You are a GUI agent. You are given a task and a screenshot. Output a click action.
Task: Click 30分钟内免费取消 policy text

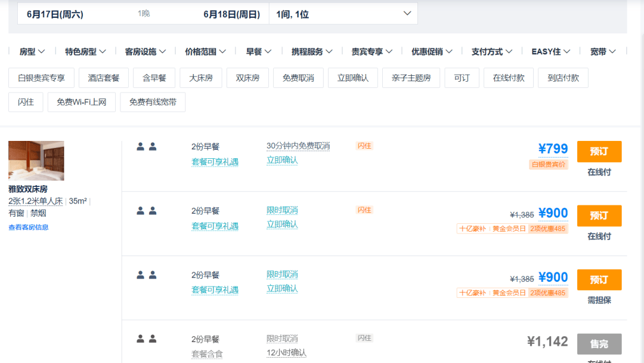298,146
